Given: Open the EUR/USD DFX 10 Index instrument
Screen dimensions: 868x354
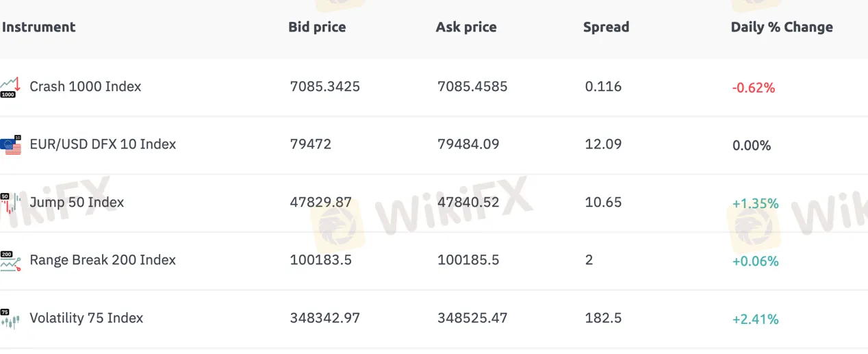Looking at the screenshot, I should [103, 144].
